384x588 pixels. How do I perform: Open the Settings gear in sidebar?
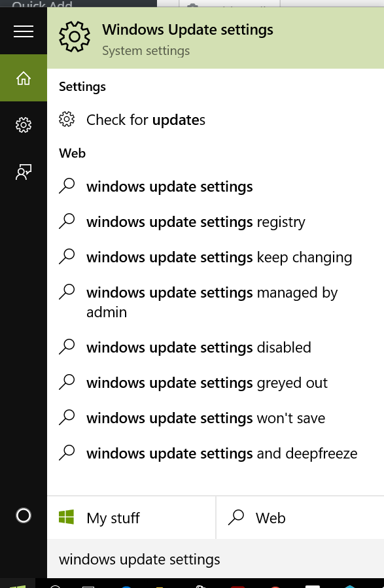[24, 125]
